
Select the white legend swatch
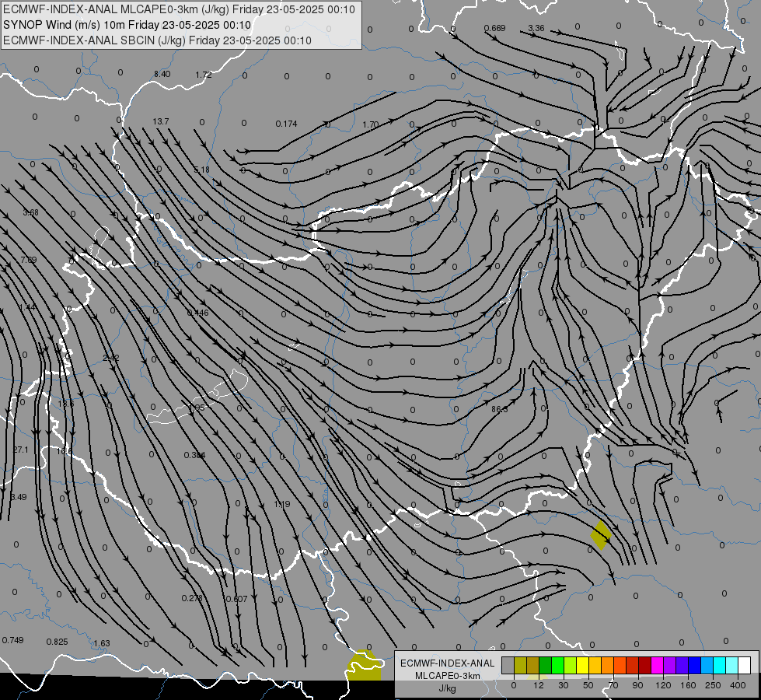point(745,666)
